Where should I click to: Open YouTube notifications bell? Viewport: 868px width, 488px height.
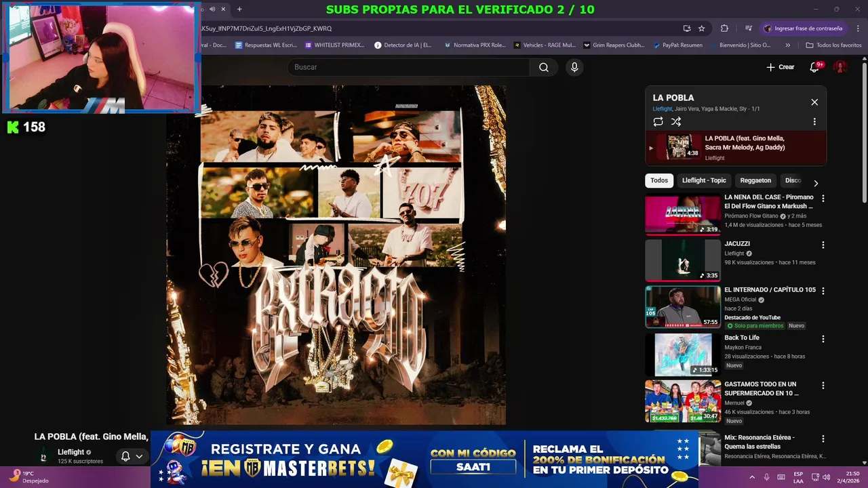(x=815, y=67)
